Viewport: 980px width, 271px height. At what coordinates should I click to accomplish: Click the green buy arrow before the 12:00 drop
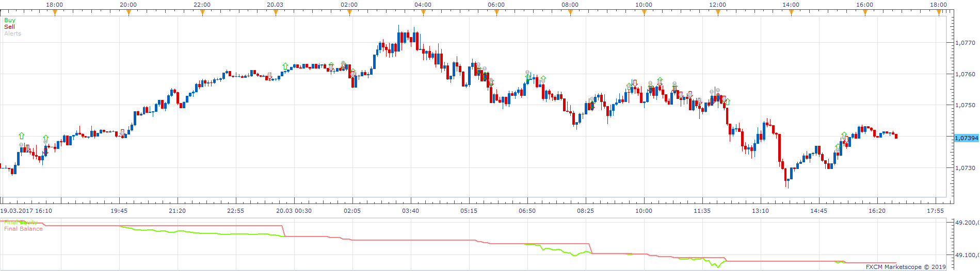(728, 101)
